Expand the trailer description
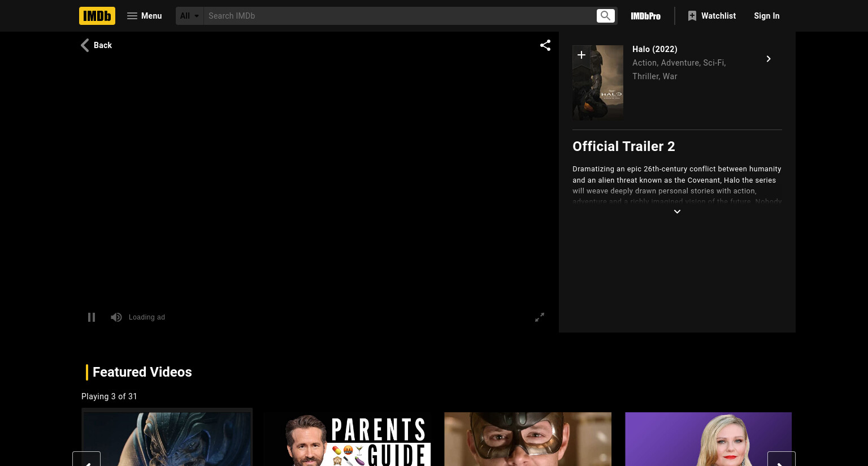The width and height of the screenshot is (868, 466). click(677, 212)
